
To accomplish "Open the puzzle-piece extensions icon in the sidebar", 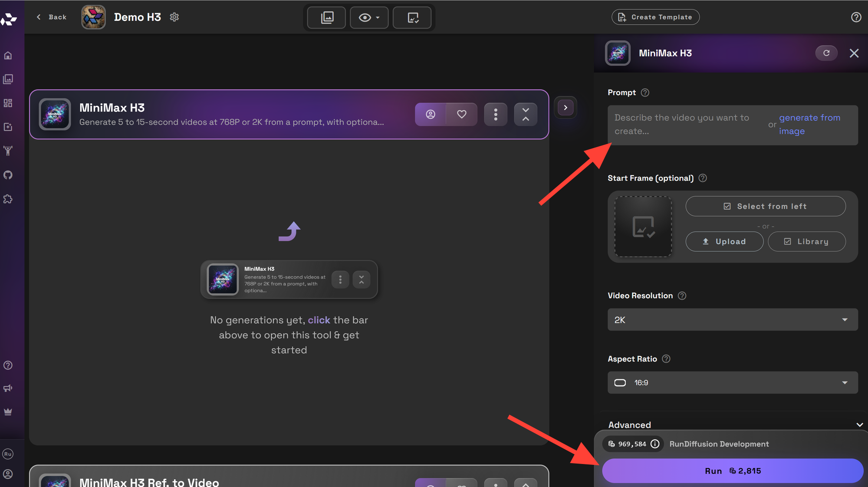I will 8,199.
